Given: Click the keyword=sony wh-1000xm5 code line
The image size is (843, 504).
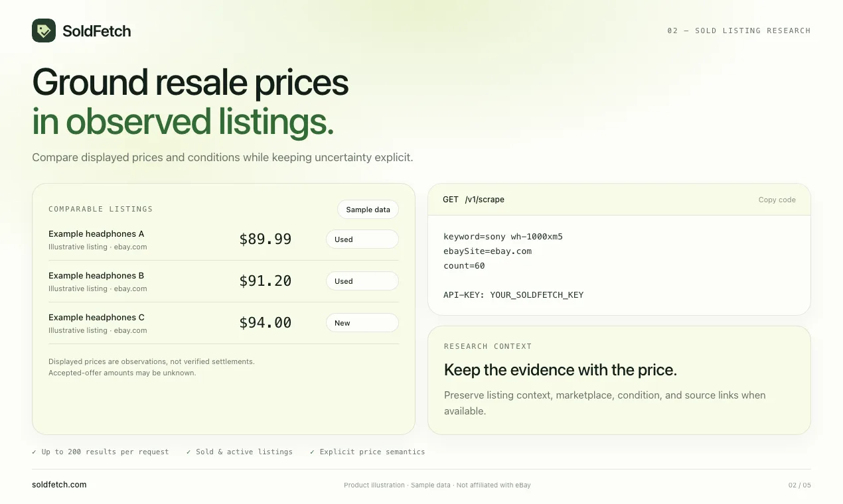Looking at the screenshot, I should pyautogui.click(x=503, y=237).
